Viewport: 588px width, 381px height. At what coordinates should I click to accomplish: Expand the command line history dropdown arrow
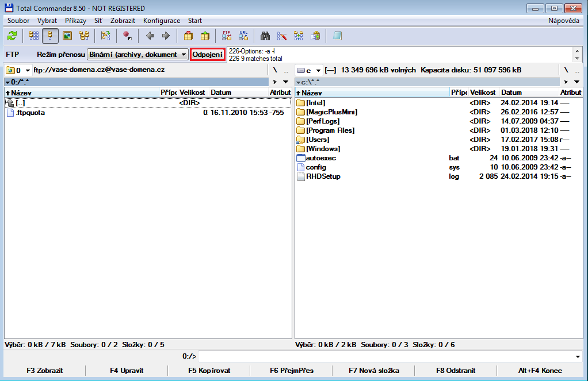pos(578,357)
